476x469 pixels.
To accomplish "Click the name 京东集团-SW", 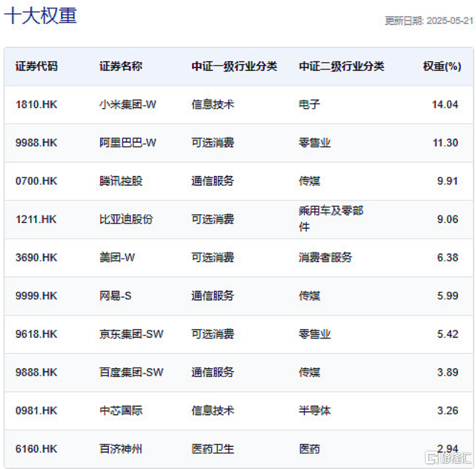I will (131, 334).
